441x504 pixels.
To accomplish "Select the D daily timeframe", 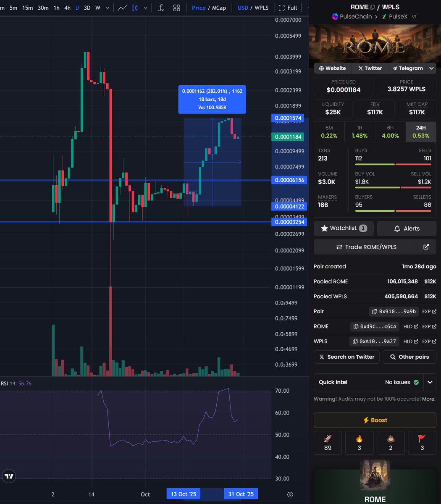I will pyautogui.click(x=77, y=8).
